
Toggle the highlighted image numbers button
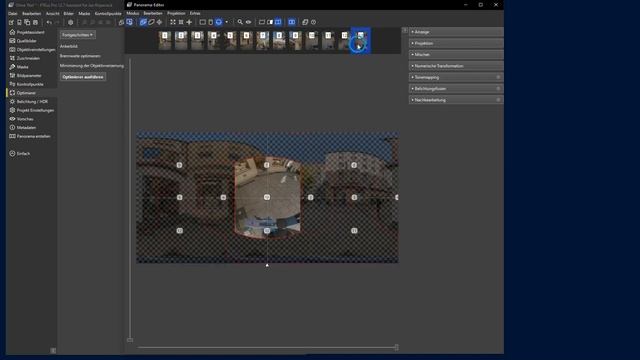coord(278,22)
